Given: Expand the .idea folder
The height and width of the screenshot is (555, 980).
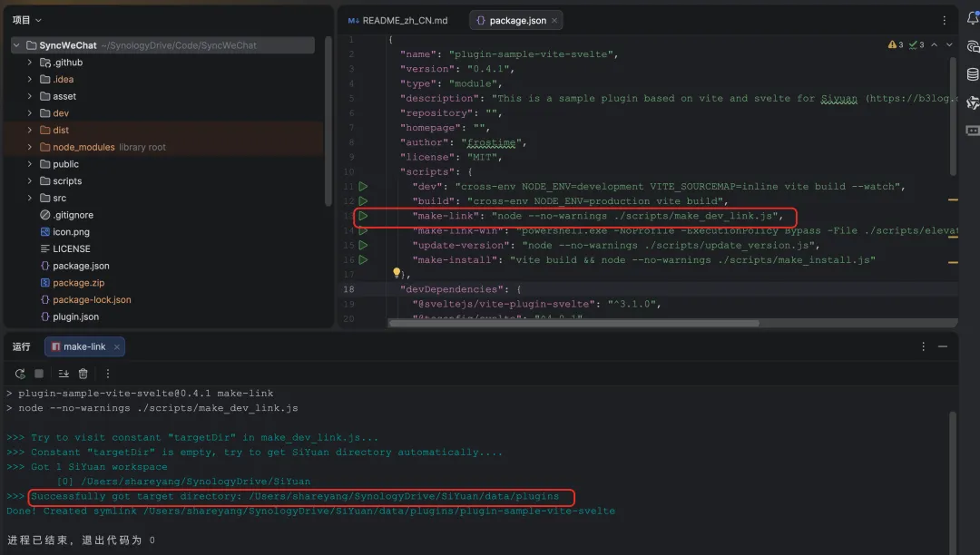Looking at the screenshot, I should 29,79.
